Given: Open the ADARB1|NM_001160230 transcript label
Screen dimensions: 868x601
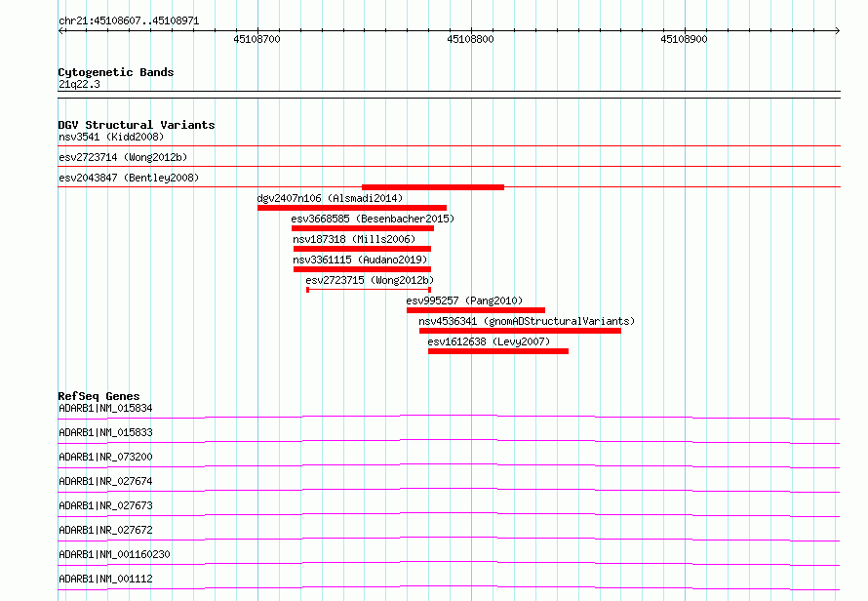Looking at the screenshot, I should (x=114, y=554).
